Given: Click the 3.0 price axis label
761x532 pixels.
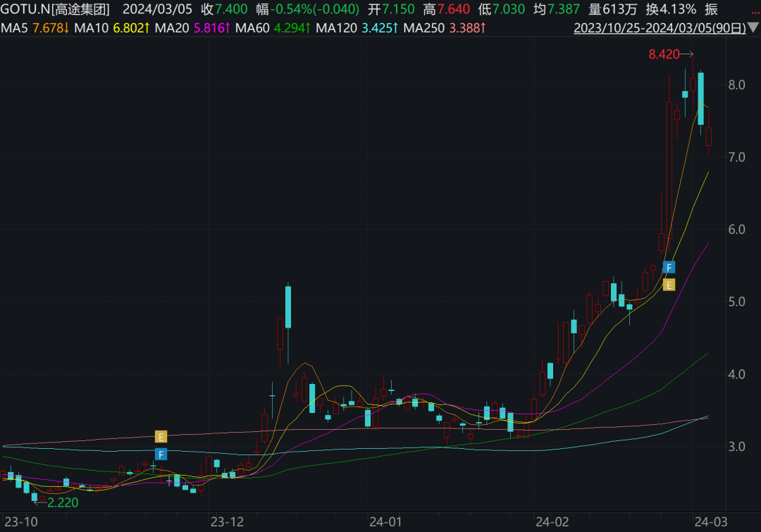Looking at the screenshot, I should [x=737, y=447].
